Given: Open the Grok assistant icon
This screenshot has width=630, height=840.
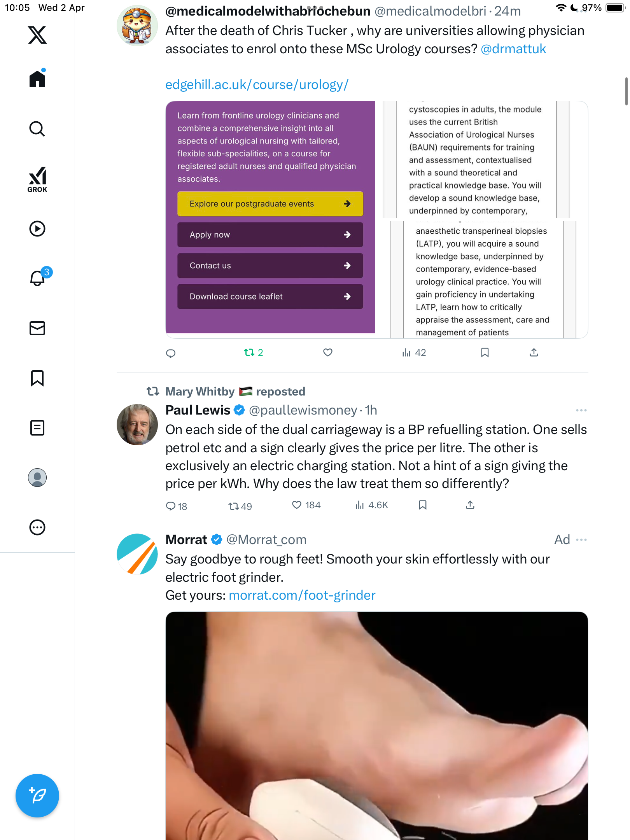Looking at the screenshot, I should click(37, 179).
